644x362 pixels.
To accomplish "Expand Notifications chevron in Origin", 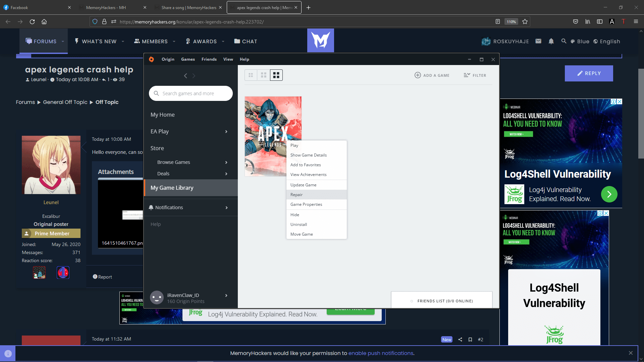I will coord(227,208).
